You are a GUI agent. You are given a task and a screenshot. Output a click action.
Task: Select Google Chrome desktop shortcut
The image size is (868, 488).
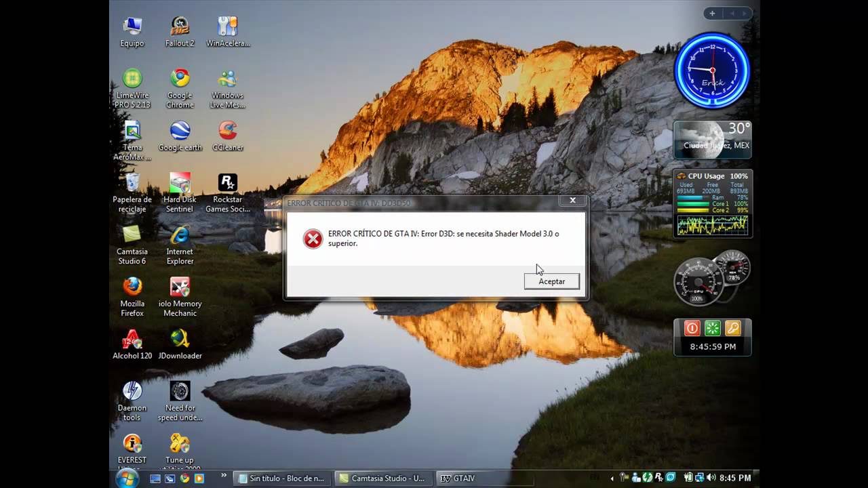pyautogui.click(x=180, y=88)
